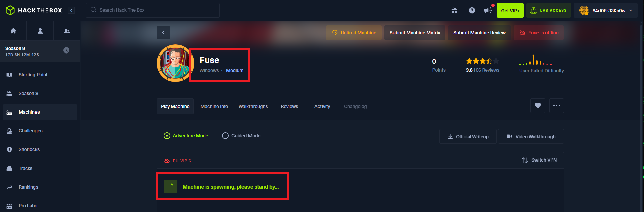Screen dimensions: 644x212
Task: Switch to the Walkthroughs tab
Action: pos(253,106)
